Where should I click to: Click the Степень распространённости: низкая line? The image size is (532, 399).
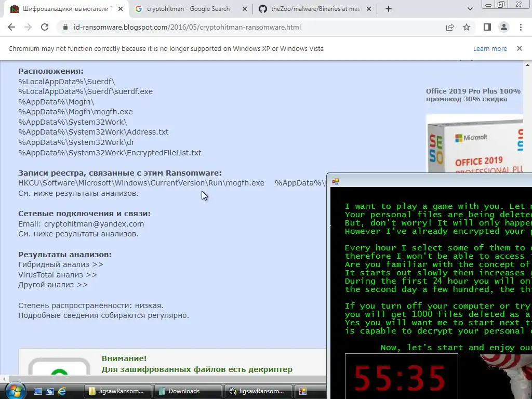click(x=91, y=305)
